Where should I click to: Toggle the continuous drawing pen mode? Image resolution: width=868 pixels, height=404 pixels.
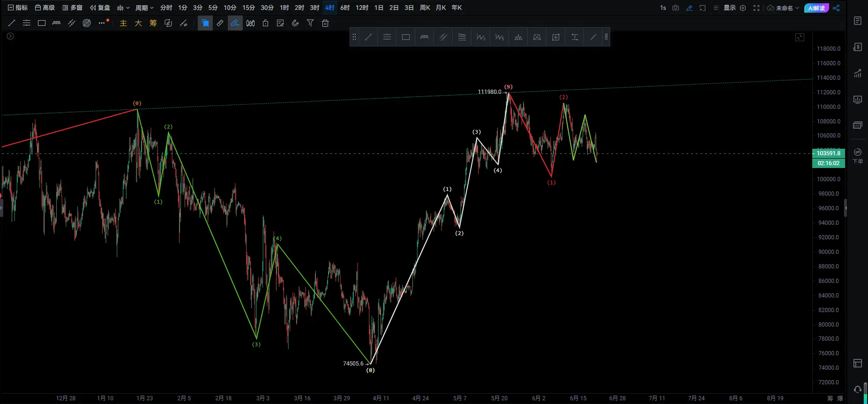point(235,23)
